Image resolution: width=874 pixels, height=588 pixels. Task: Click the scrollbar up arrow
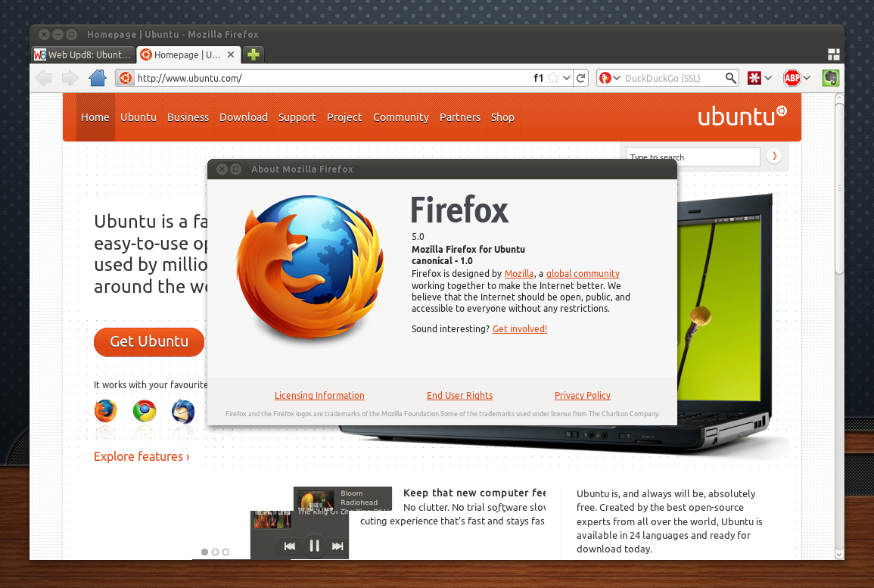click(x=839, y=98)
